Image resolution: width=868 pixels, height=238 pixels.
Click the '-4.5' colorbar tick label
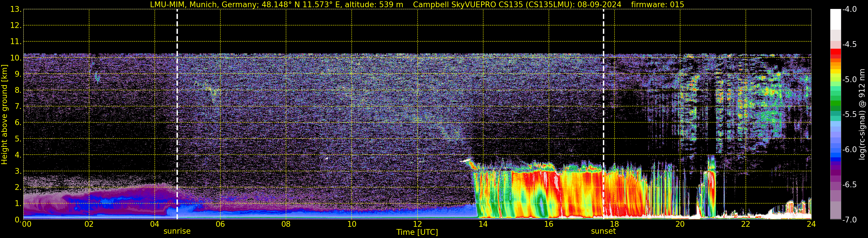point(850,44)
